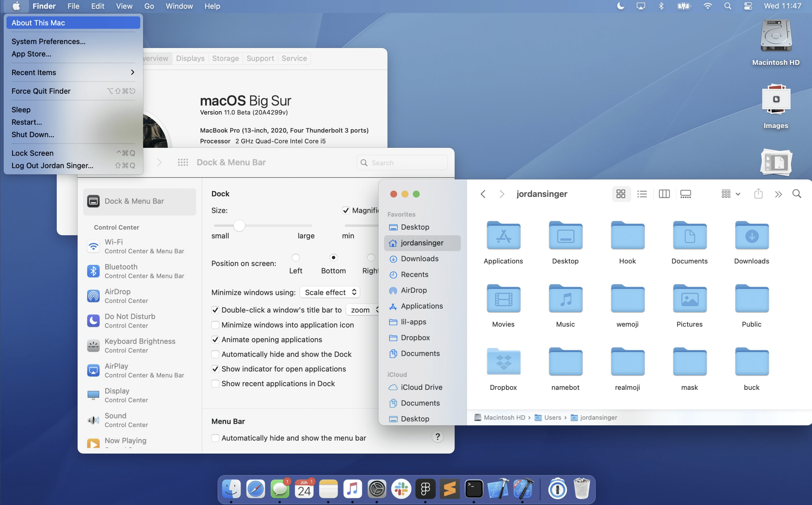
Task: Click the help question mark in Dock preferences
Action: click(437, 436)
